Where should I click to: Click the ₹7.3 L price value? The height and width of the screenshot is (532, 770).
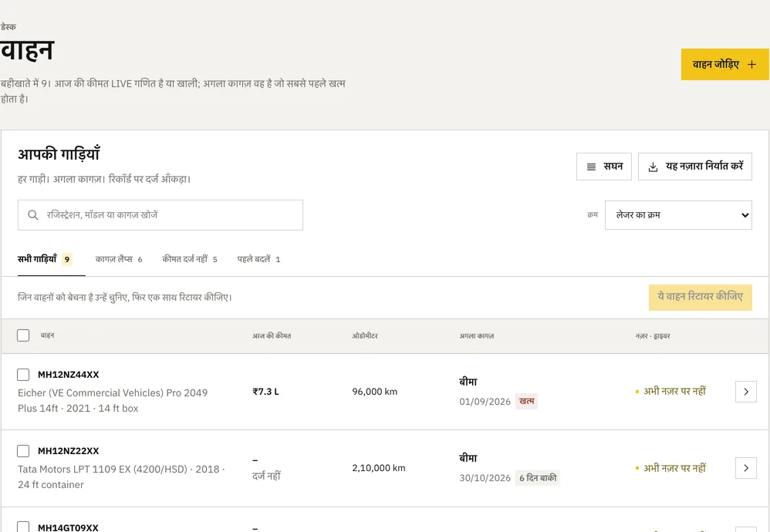click(265, 392)
